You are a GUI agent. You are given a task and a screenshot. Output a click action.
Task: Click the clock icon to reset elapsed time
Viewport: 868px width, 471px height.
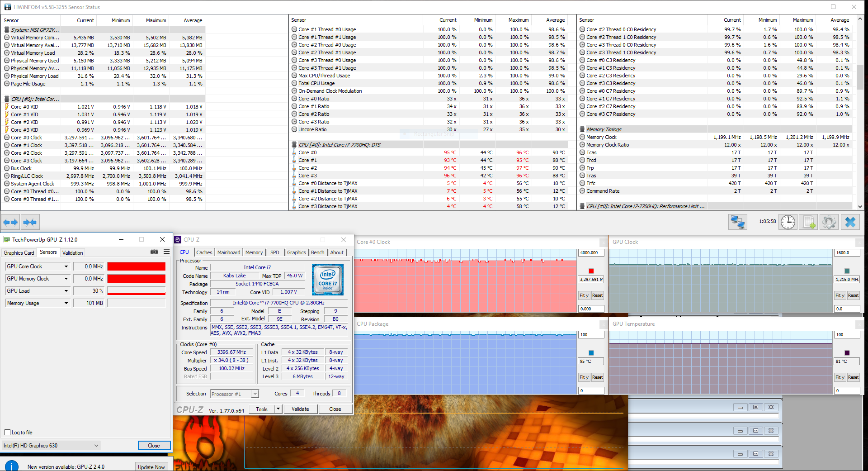pos(788,222)
